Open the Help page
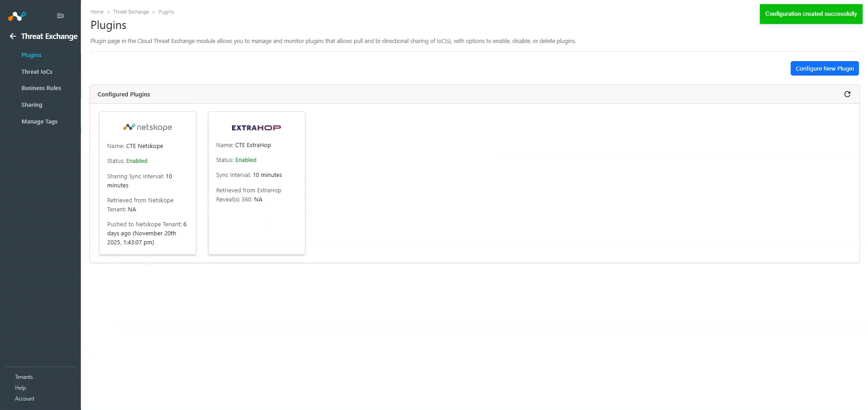Viewport: 868px width, 410px height. (20, 388)
